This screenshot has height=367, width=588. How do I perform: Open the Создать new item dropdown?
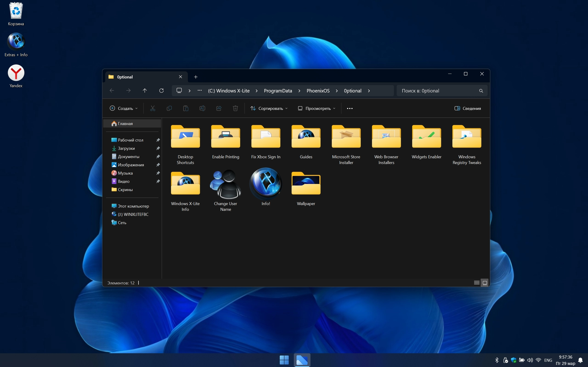124,108
